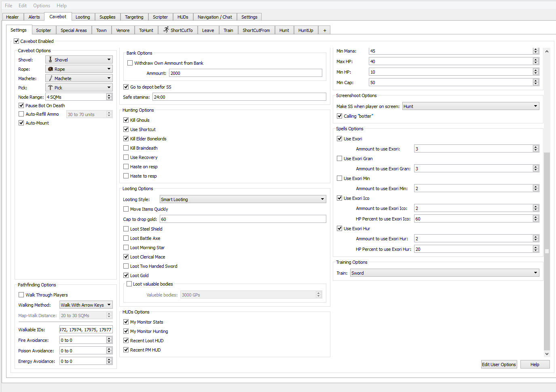The height and width of the screenshot is (392, 556).
Task: Uncheck Pause Bot On Death
Action: [x=21, y=106]
